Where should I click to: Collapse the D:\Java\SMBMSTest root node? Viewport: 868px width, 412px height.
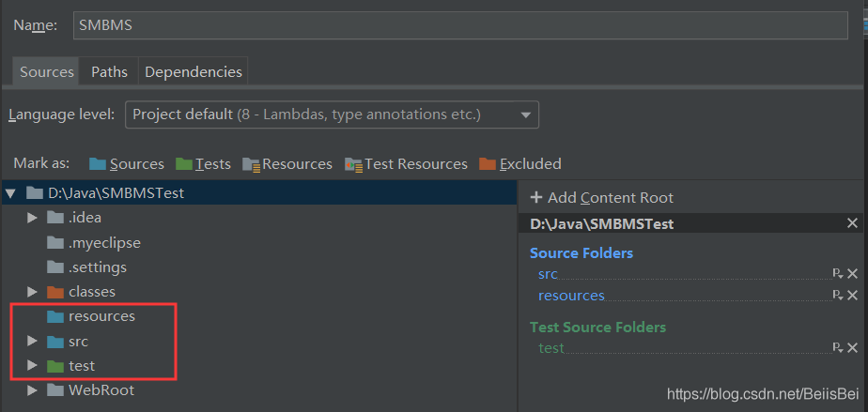[11, 193]
